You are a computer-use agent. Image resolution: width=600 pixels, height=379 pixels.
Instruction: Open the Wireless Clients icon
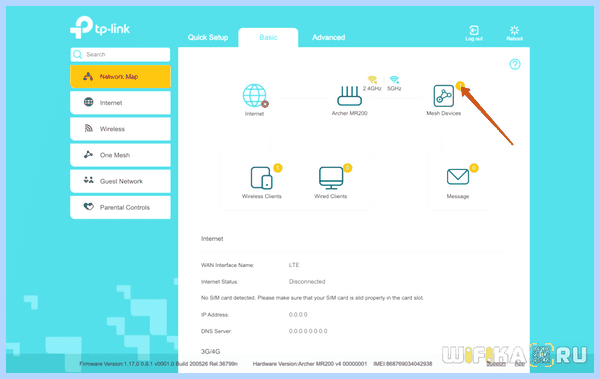point(262,178)
